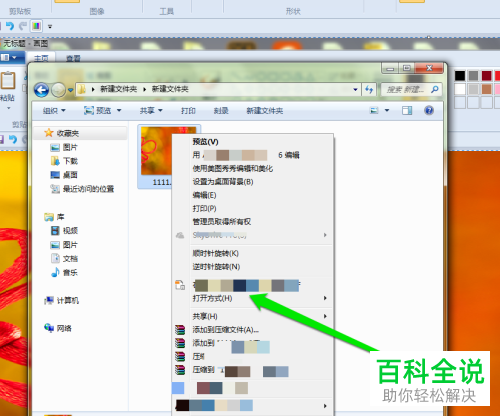Click 打印 in the Explorer toolbar
Screen dimensions: 500x416
tap(188, 111)
